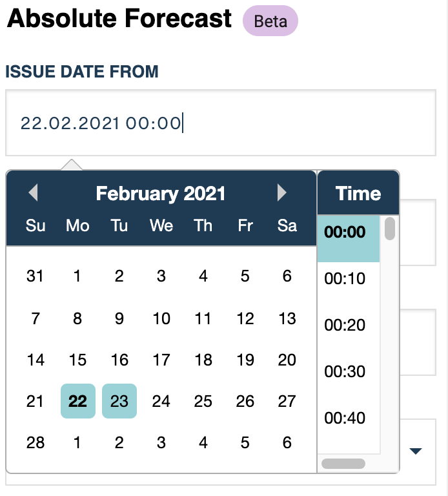This screenshot has width=448, height=496.
Task: Go to previous month arrow
Action: pyautogui.click(x=33, y=192)
